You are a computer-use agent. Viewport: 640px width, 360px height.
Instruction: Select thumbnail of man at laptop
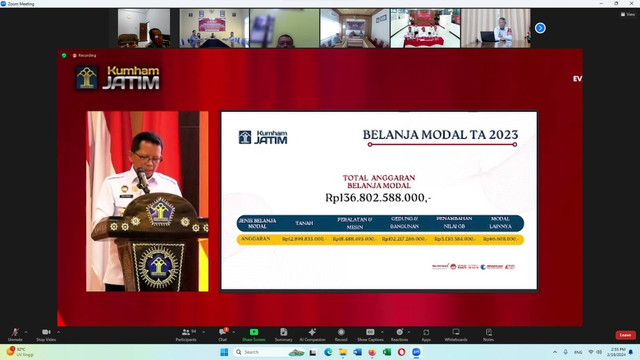(496, 28)
